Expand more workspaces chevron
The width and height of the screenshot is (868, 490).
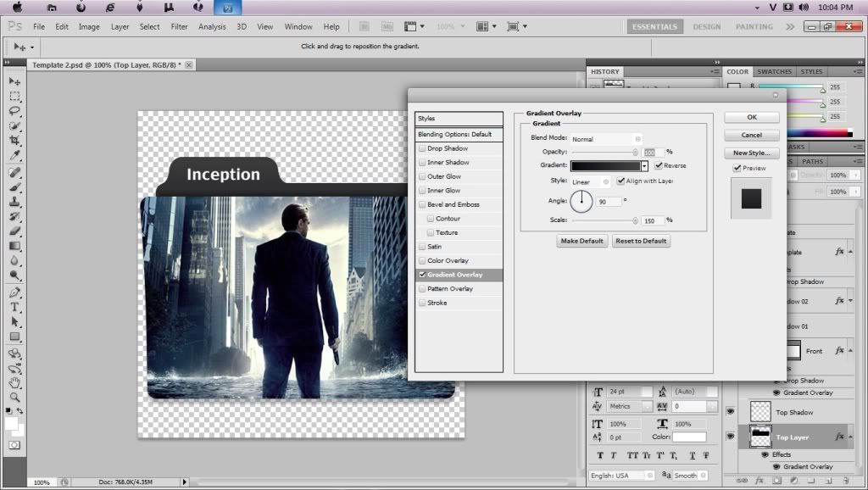pos(790,26)
